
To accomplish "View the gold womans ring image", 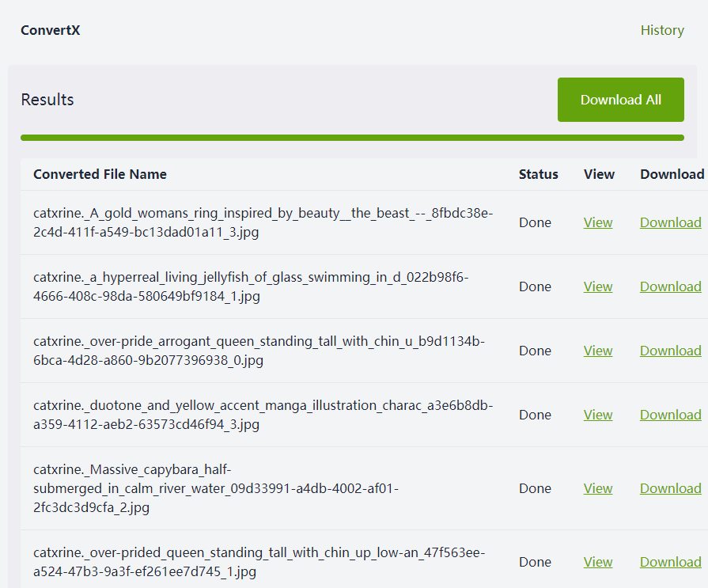I will (598, 222).
